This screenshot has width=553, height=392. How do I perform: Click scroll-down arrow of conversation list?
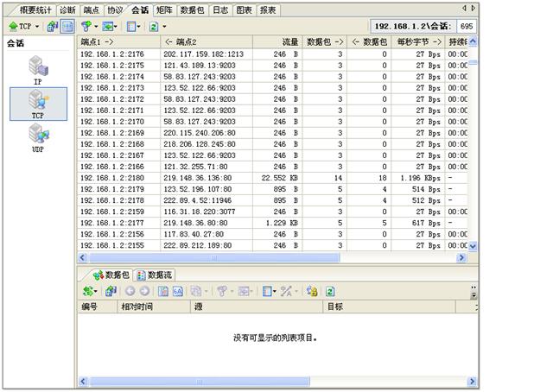pyautogui.click(x=472, y=246)
